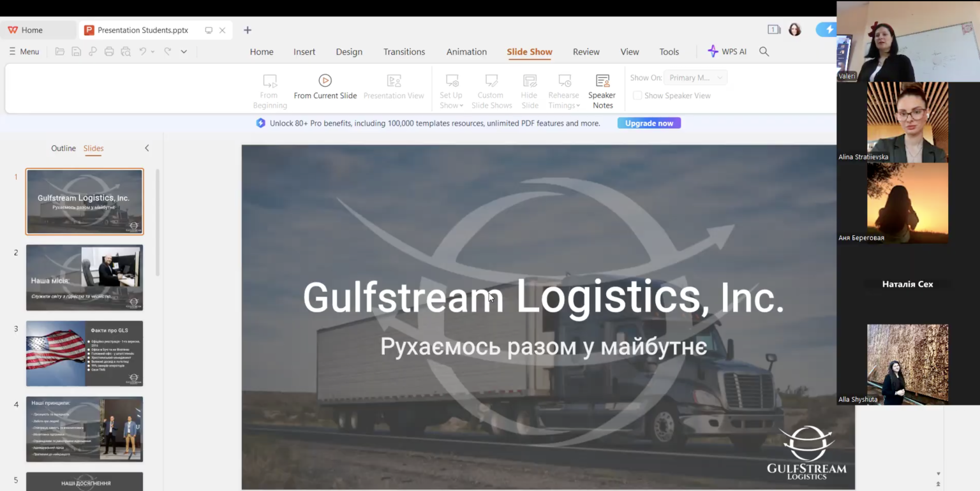Click the Upgrade now button
The width and height of the screenshot is (980, 491).
[649, 123]
